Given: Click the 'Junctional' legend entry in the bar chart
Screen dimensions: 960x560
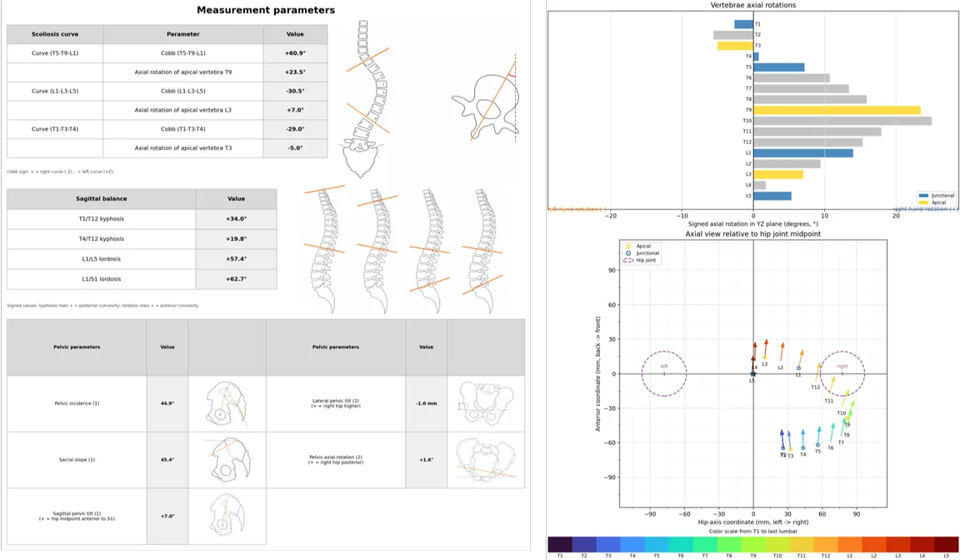Looking at the screenshot, I should (x=936, y=196).
